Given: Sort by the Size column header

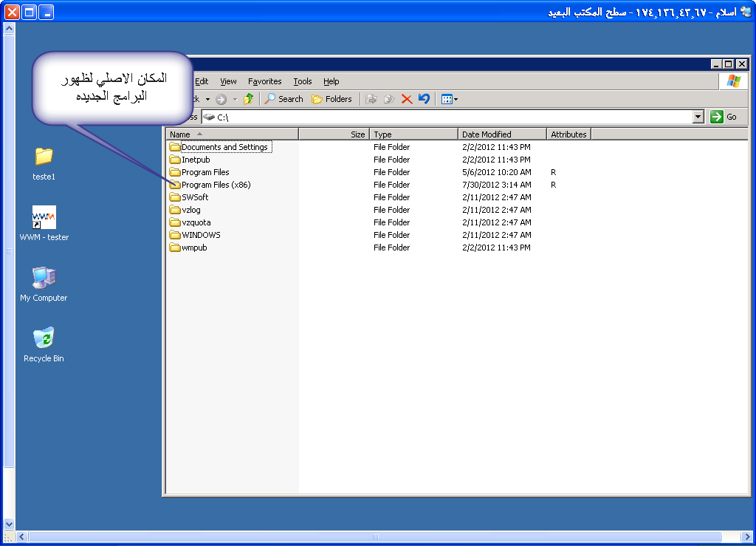Looking at the screenshot, I should [x=334, y=134].
